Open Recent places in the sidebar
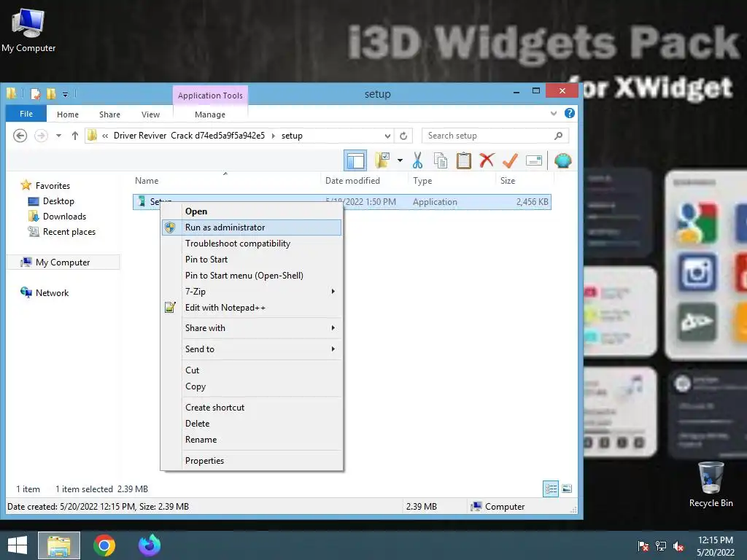The height and width of the screenshot is (560, 747). click(x=69, y=232)
